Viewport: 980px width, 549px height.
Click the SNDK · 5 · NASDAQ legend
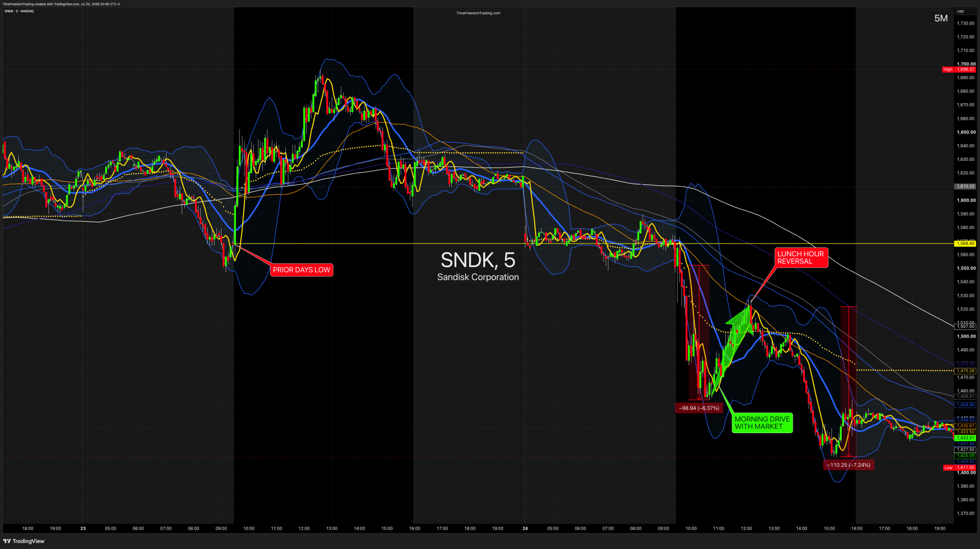(19, 11)
